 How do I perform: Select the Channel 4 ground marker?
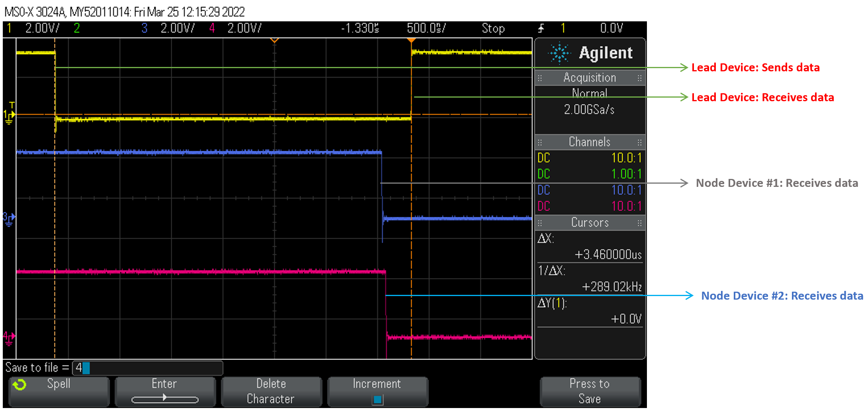click(x=9, y=337)
